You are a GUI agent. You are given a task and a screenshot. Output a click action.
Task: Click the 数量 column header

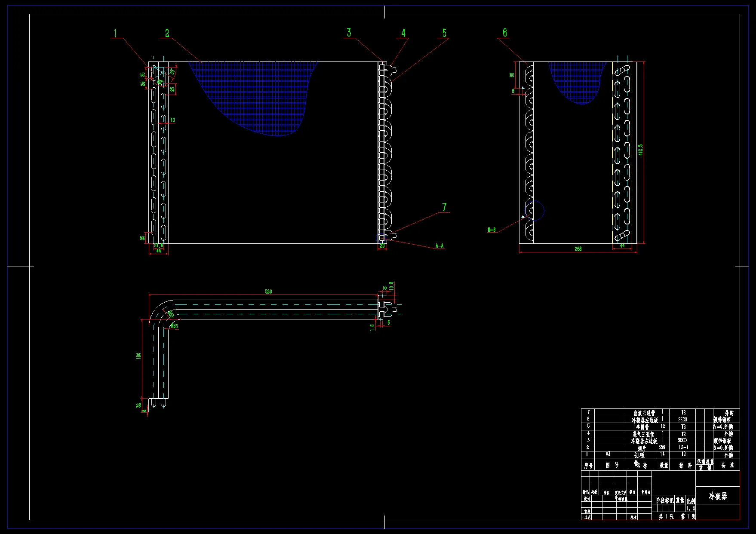[x=664, y=465]
